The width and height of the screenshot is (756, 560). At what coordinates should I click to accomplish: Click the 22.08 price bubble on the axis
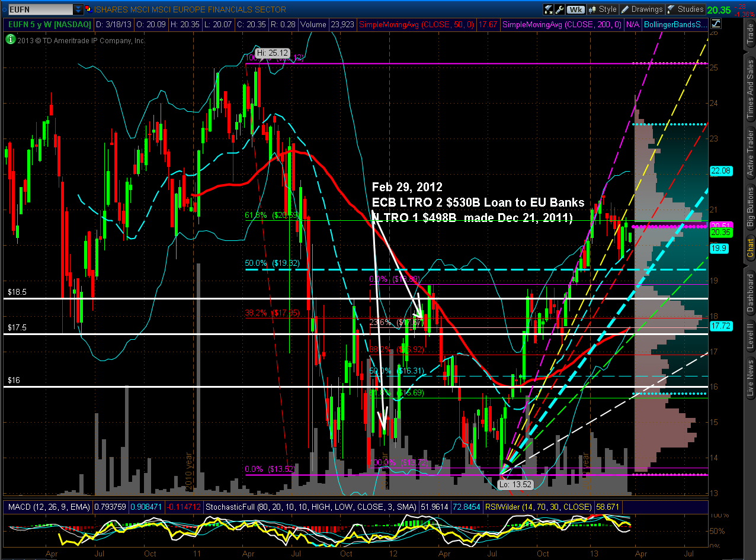(720, 171)
